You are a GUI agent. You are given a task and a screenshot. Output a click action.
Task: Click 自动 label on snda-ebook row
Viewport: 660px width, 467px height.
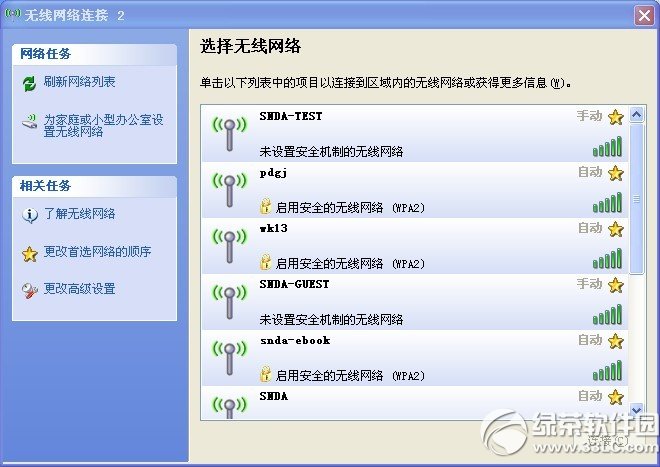point(590,340)
